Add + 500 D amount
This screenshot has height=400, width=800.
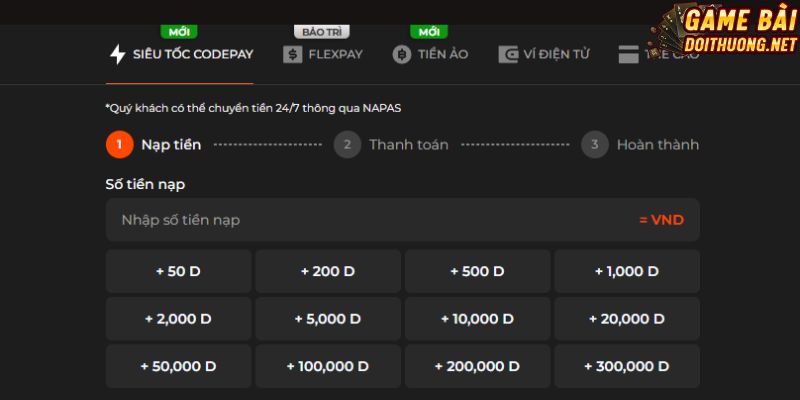pos(478,271)
